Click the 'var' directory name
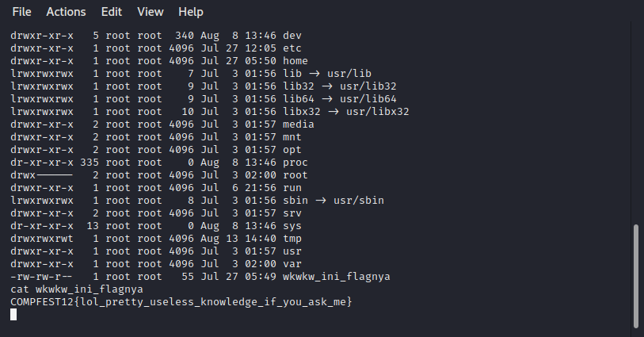The image size is (644, 337). [x=292, y=264]
